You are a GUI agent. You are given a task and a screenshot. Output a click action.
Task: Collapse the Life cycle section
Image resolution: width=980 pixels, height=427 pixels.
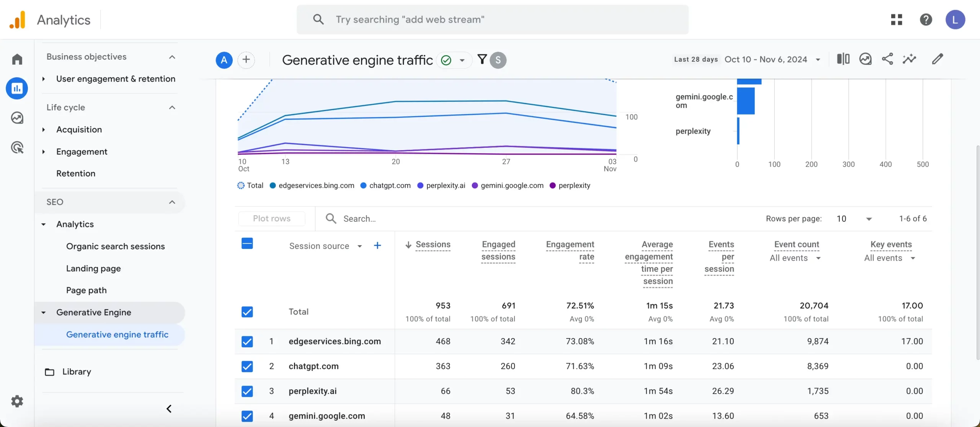coord(172,108)
